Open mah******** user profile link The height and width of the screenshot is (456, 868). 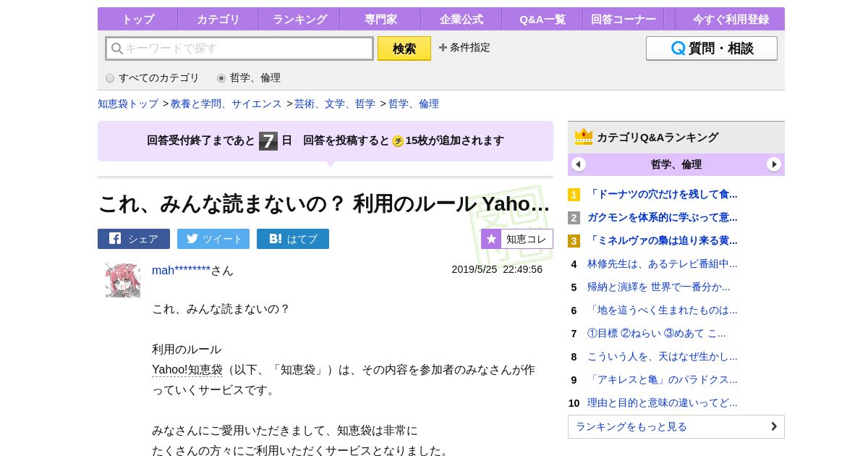coord(181,270)
